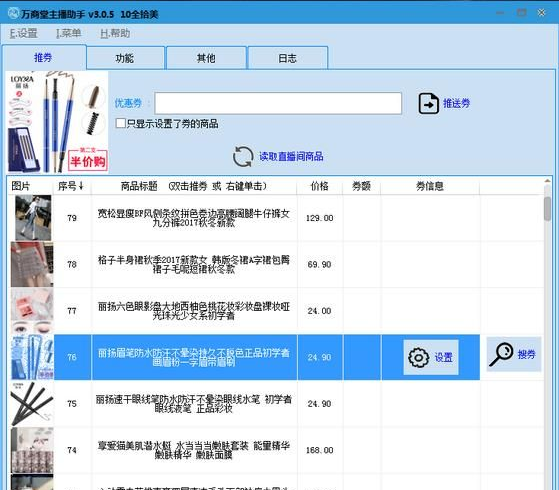Click inside the 优惠券 input field

278,103
